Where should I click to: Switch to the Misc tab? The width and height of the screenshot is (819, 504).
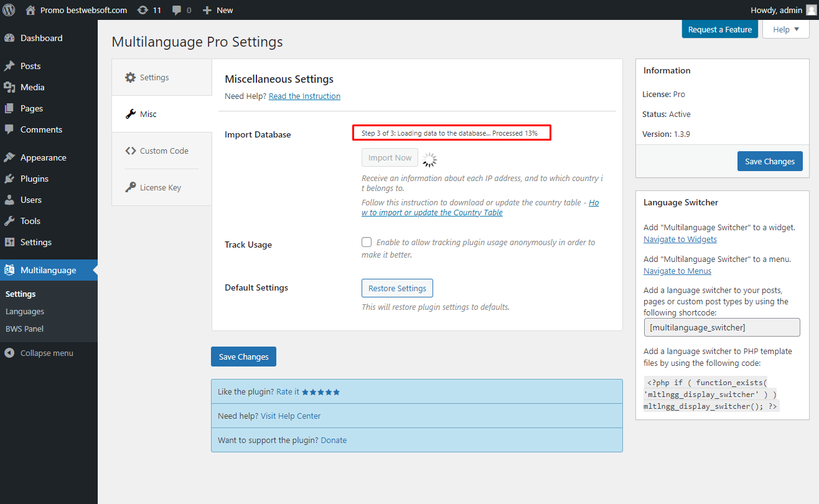tap(162, 114)
